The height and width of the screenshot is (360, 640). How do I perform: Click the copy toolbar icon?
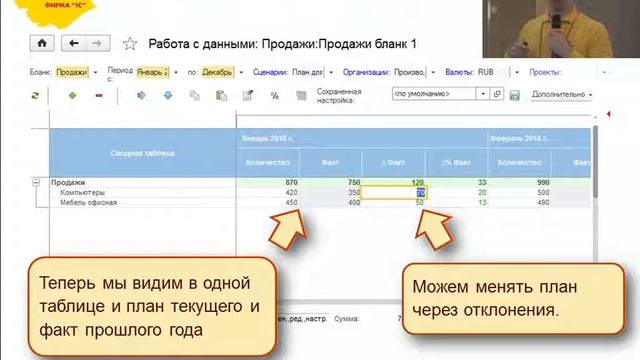tap(194, 95)
